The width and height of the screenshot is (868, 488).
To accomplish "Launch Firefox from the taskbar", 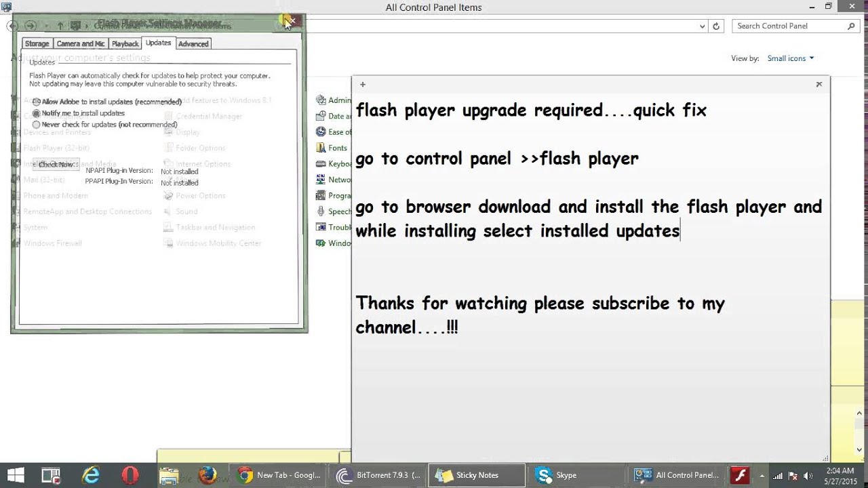I will pos(208,475).
